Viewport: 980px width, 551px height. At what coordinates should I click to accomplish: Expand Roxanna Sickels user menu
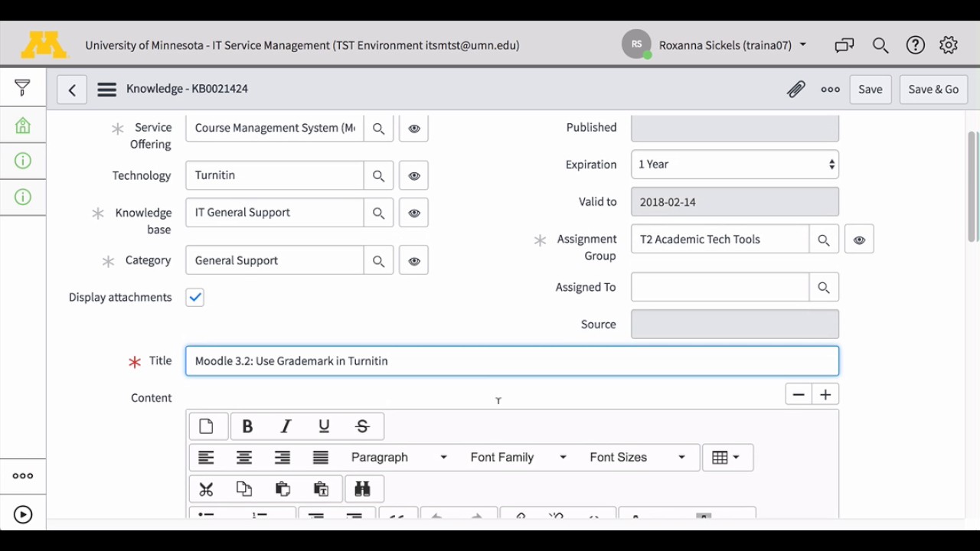[x=733, y=45]
